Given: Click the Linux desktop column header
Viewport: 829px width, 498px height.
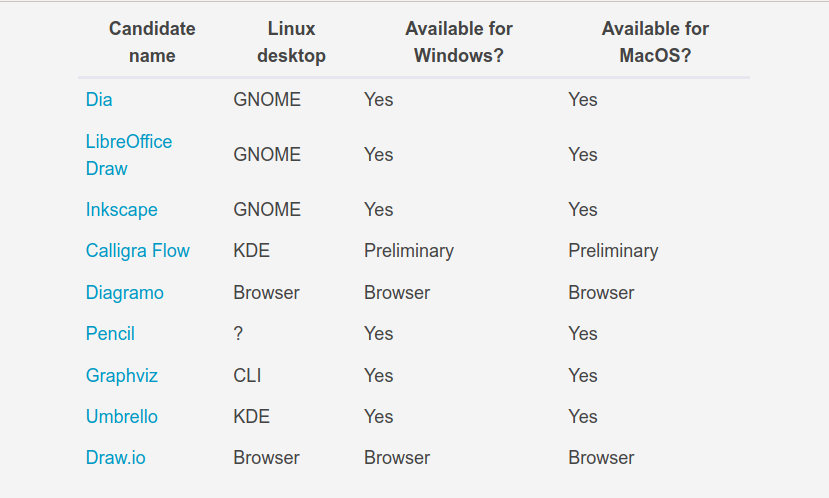Looking at the screenshot, I should point(291,42).
